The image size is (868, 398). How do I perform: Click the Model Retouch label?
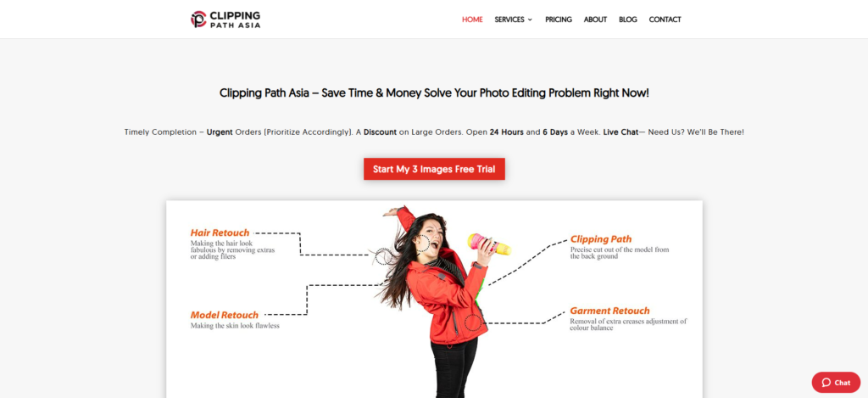point(224,315)
